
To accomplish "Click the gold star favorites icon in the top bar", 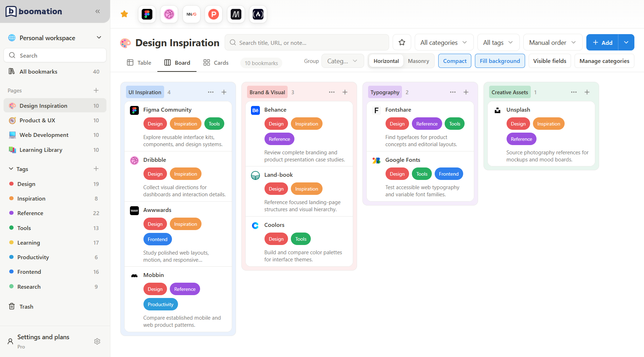I will pos(124,14).
